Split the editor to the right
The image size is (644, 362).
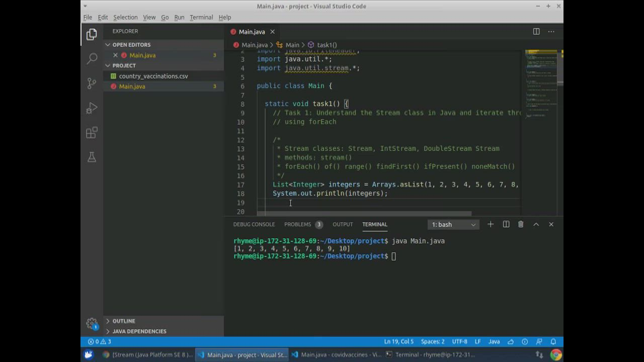[x=536, y=32]
